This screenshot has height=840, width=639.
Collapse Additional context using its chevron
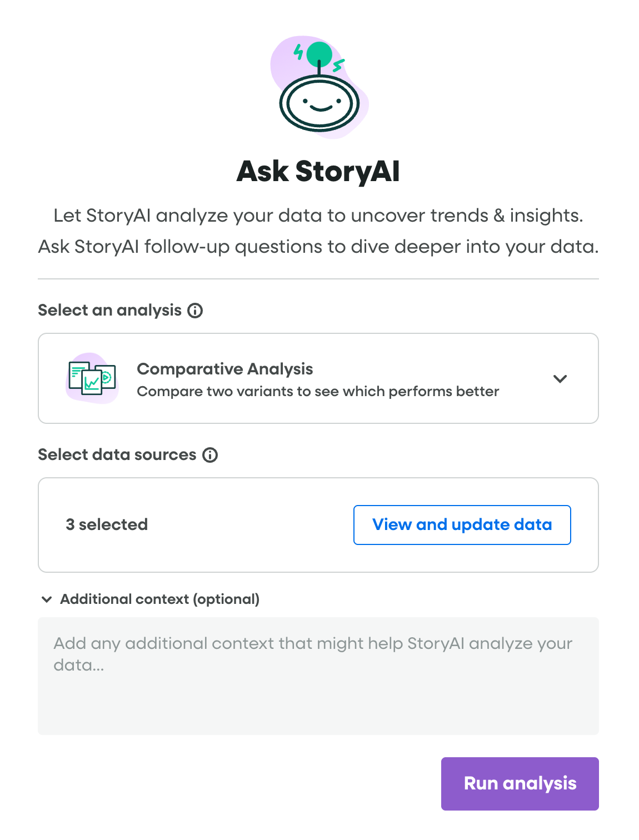click(x=47, y=599)
